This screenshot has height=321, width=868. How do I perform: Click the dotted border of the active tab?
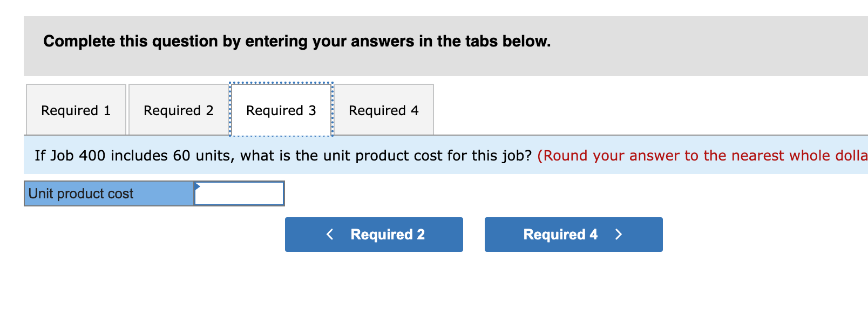(x=281, y=83)
